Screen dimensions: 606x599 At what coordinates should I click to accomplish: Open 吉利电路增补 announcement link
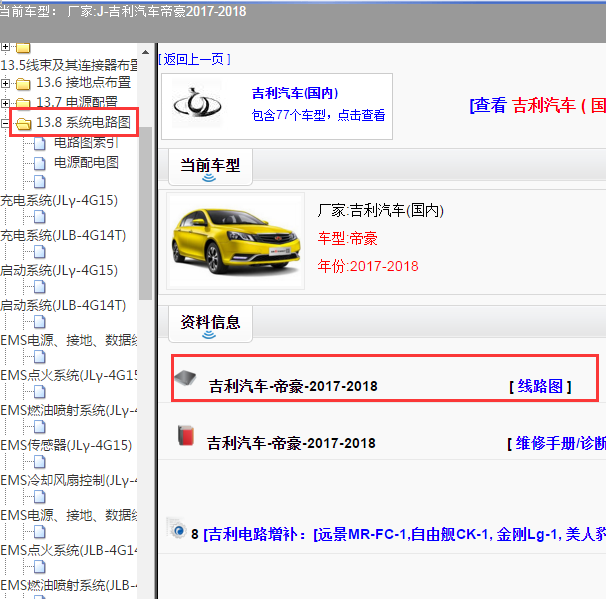(404, 534)
